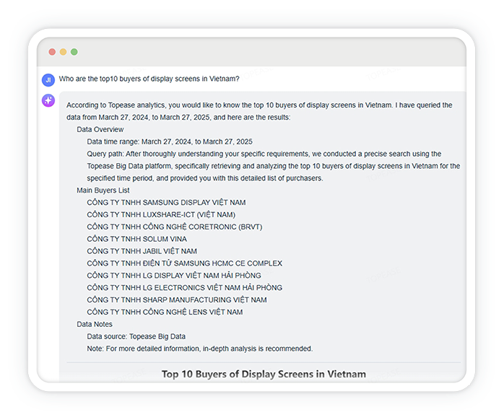Click the 'Top 10 Buyers of Display Screens' chart title
This screenshot has height=420, width=504.
(x=264, y=374)
